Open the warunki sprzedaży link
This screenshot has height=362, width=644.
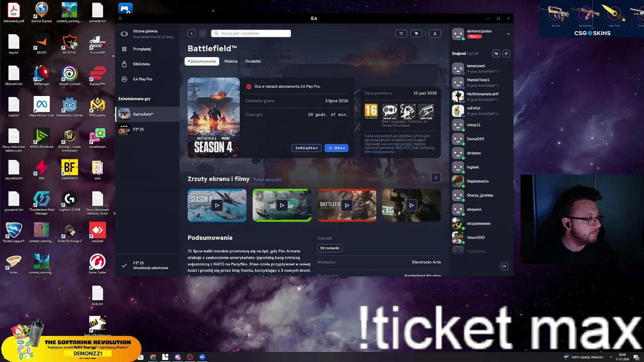click(x=395, y=144)
